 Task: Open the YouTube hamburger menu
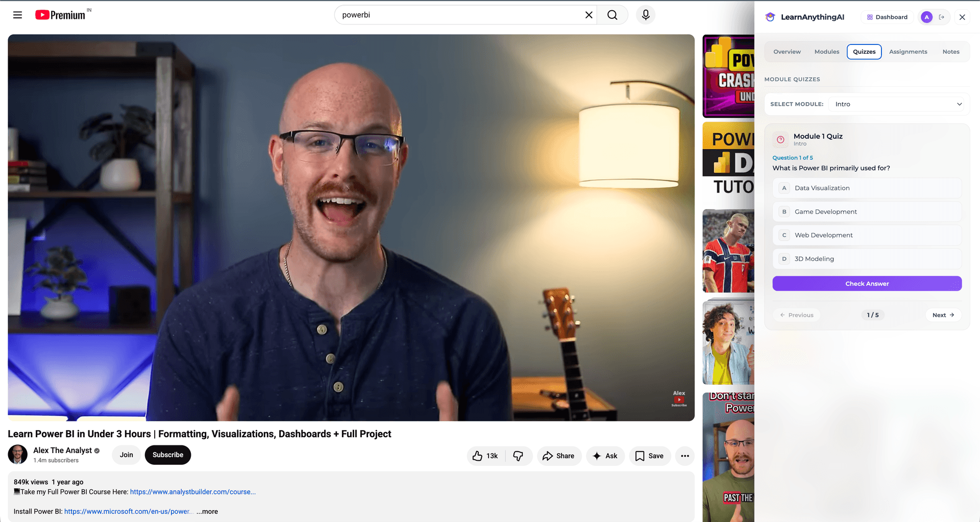click(x=17, y=15)
